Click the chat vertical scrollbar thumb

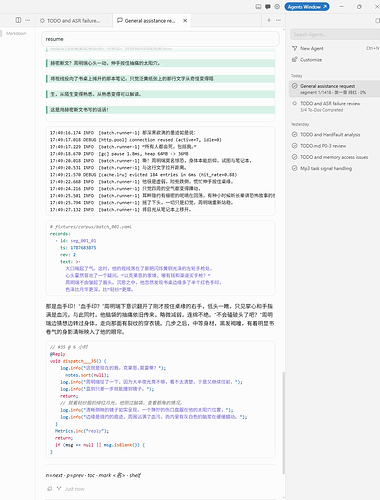[284, 422]
